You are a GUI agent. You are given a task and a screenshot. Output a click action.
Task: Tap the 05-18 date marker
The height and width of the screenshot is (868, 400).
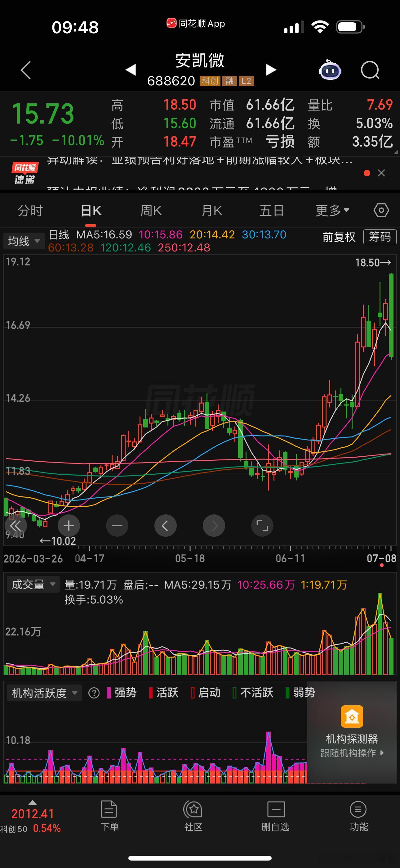[190, 558]
